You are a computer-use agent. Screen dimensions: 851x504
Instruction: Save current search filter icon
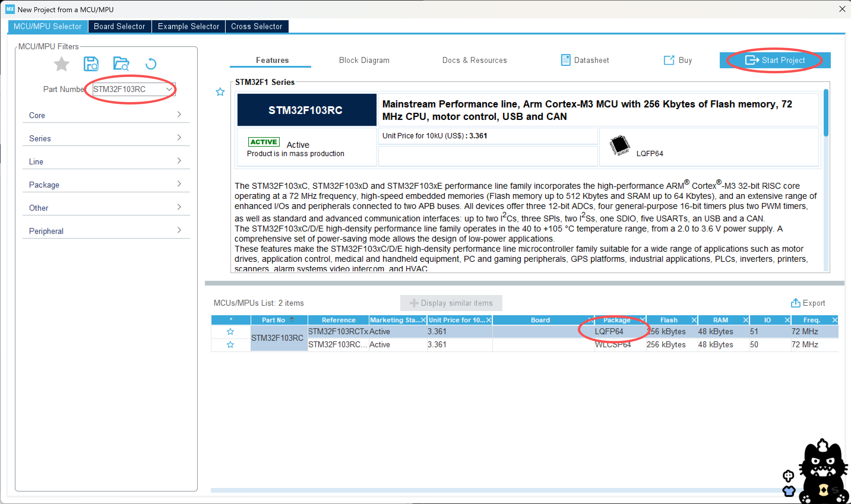[91, 64]
